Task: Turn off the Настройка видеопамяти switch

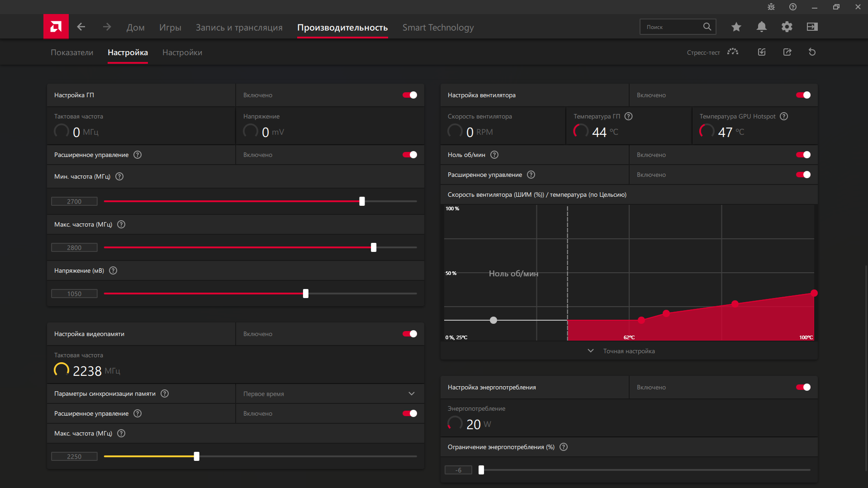Action: [410, 334]
